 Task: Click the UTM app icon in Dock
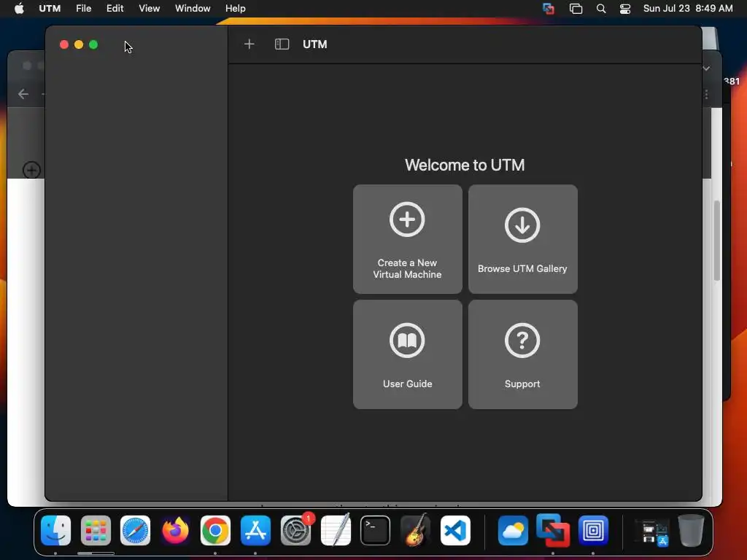(x=592, y=530)
